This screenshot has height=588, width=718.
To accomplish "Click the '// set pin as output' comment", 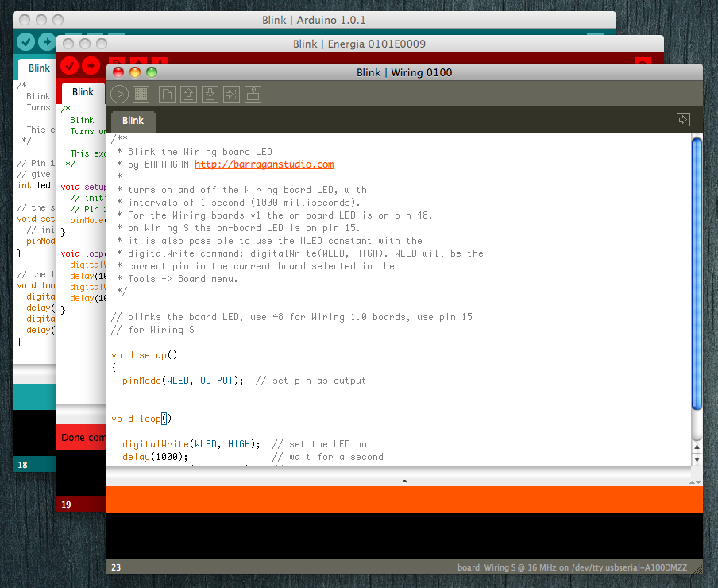I will coord(311,381).
